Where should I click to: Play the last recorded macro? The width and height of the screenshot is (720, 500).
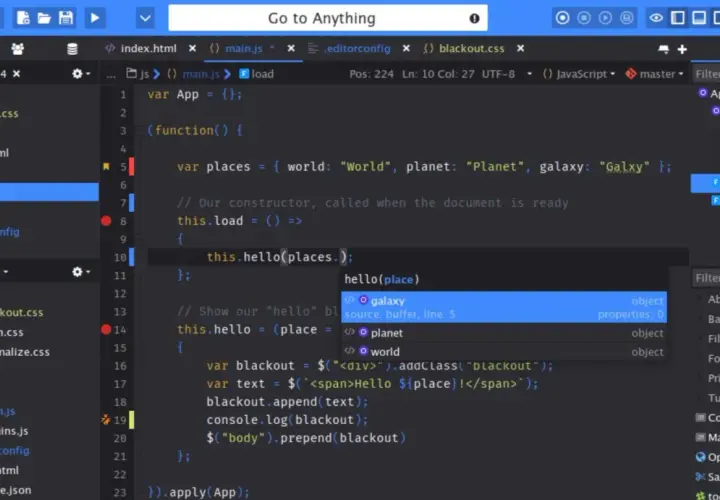(x=605, y=18)
